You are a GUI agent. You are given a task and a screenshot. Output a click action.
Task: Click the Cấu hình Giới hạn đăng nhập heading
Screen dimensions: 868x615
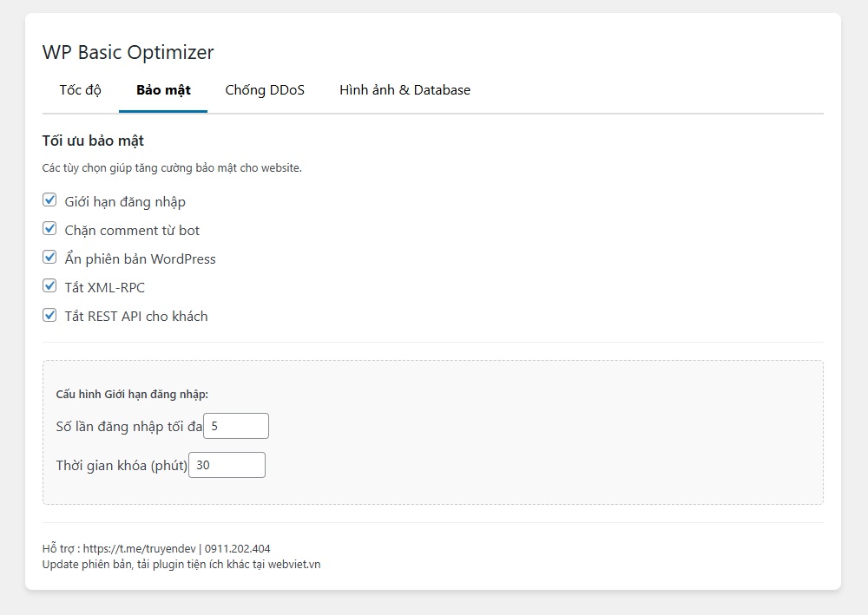click(x=132, y=394)
